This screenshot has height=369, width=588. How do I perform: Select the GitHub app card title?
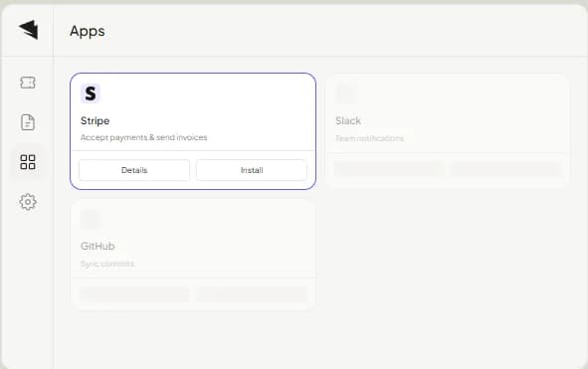98,246
